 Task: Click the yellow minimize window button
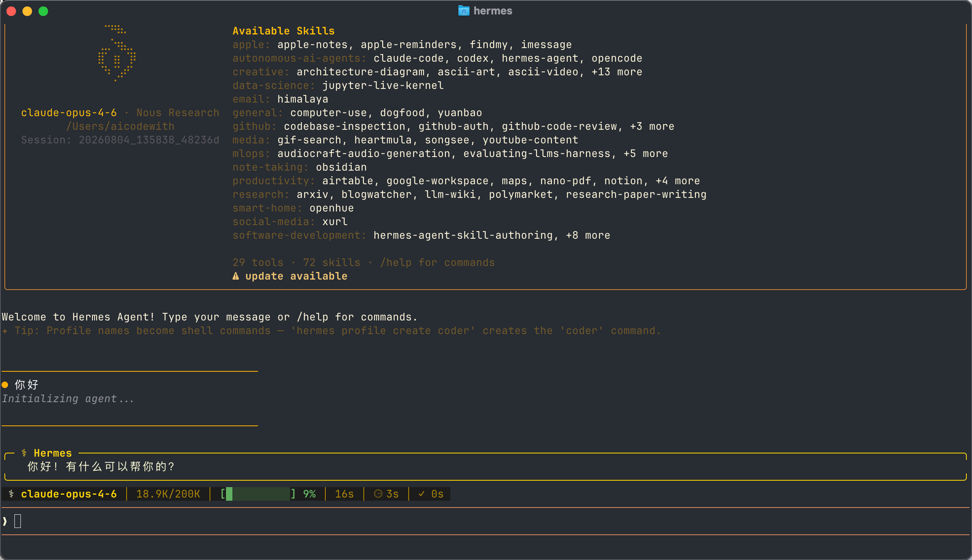click(x=27, y=11)
